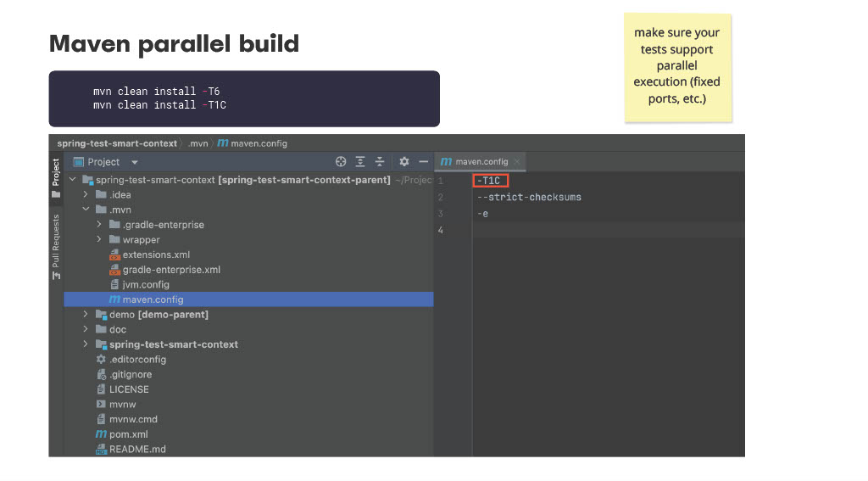This screenshot has height=481, width=868.
Task: Click the 'mvn clean install -T6' command text
Action: click(x=157, y=91)
